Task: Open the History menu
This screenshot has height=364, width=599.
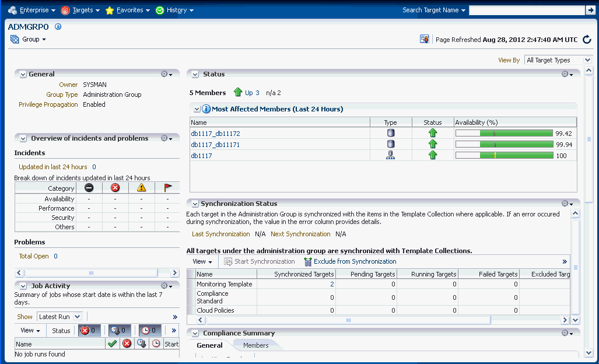Action: coord(174,10)
